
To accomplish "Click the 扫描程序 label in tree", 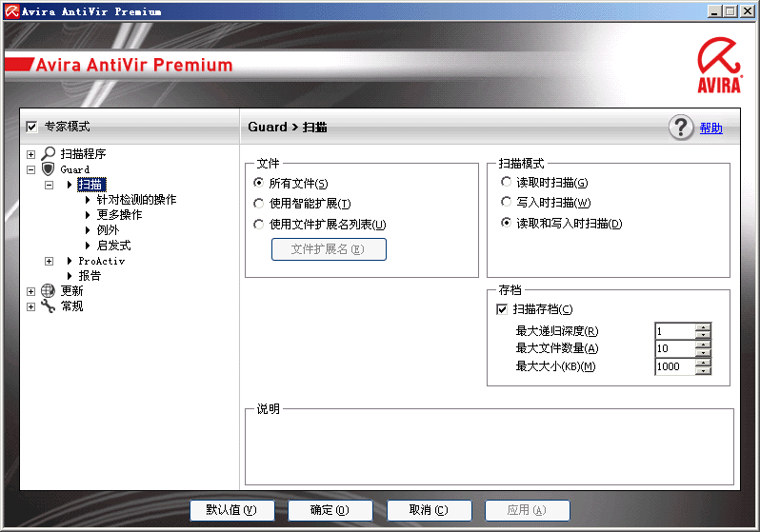I will [83, 154].
